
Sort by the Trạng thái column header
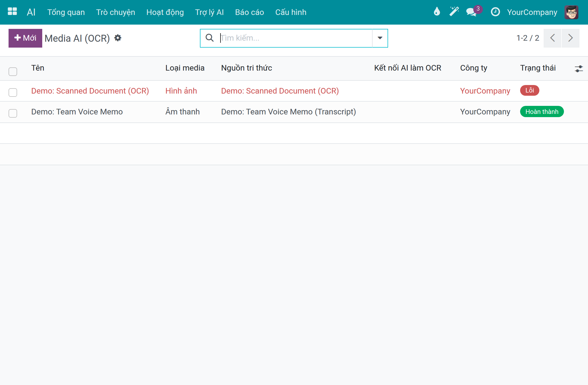(x=538, y=68)
